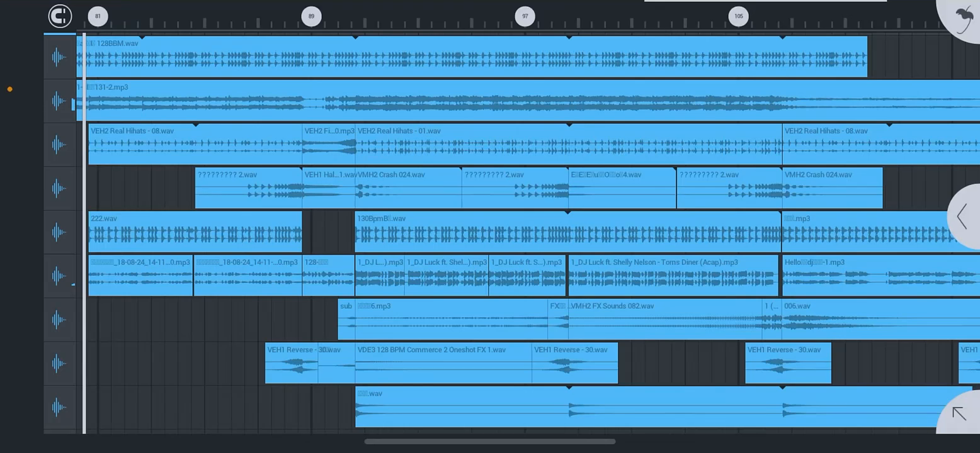Click the waveform icon of the 131-2.mp3 track
Image resolution: width=980 pixels, height=453 pixels.
pyautogui.click(x=59, y=101)
